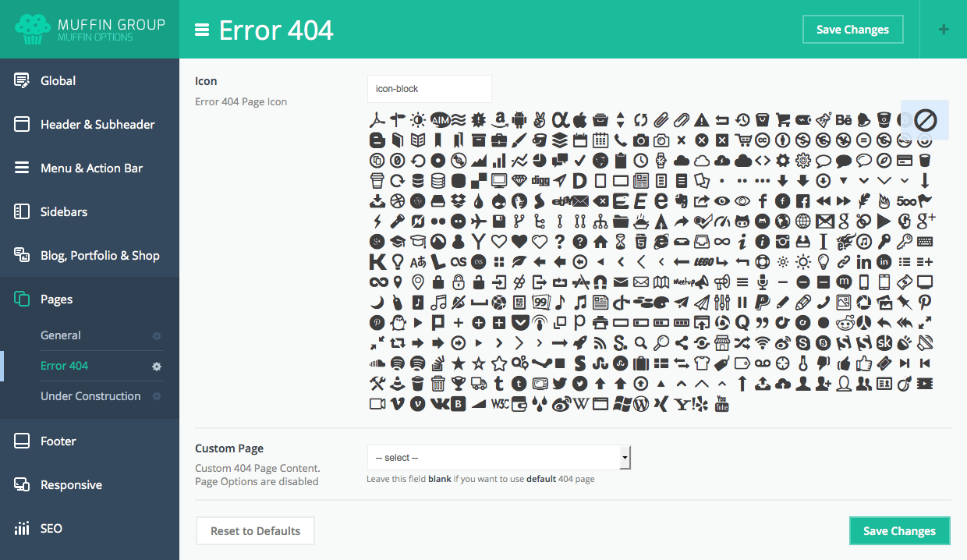Image resolution: width=967 pixels, height=560 pixels.
Task: Select the Android robot icon
Action: (x=519, y=120)
